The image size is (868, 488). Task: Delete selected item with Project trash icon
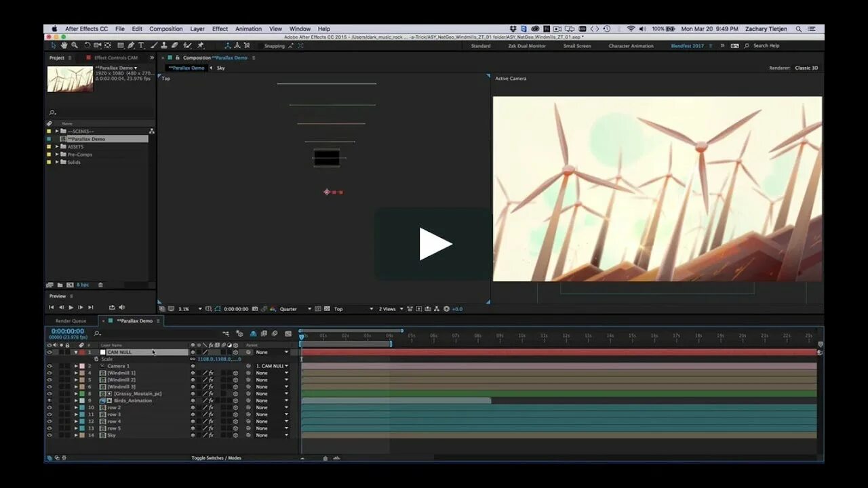click(101, 285)
